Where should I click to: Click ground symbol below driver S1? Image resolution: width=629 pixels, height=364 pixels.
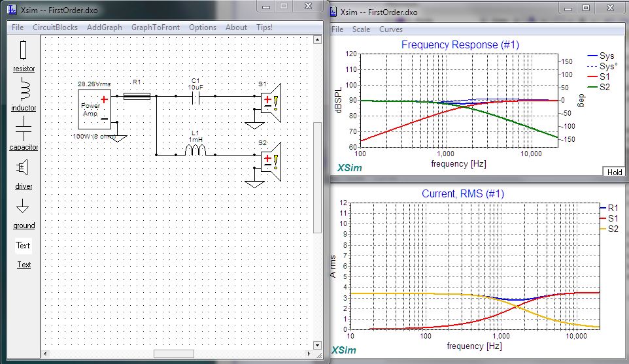coord(255,125)
